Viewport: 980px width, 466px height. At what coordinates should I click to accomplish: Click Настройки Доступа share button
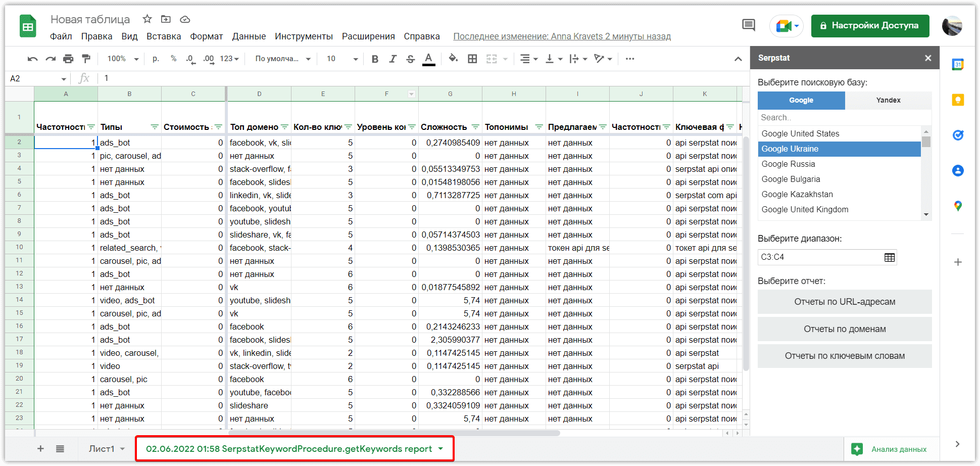coord(870,26)
